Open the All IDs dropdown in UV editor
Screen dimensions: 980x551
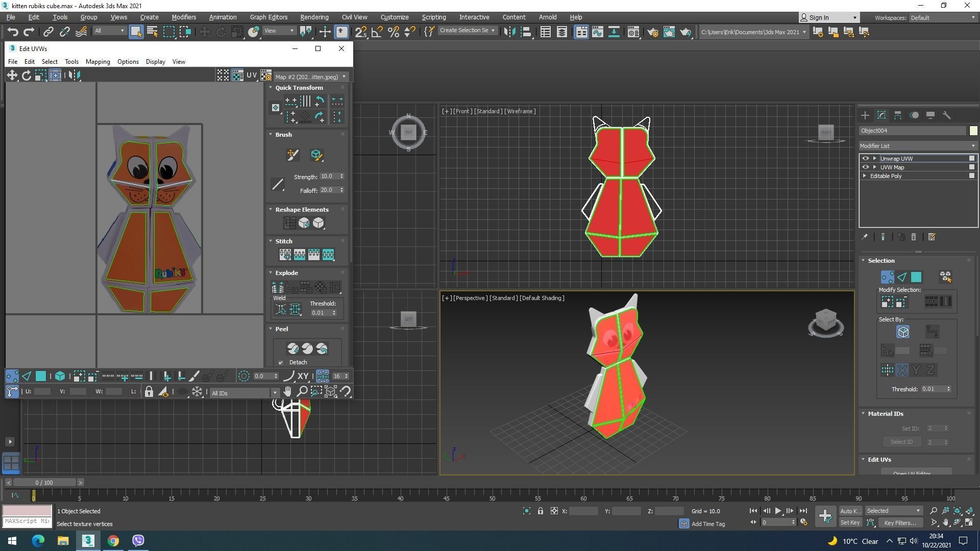pyautogui.click(x=244, y=393)
